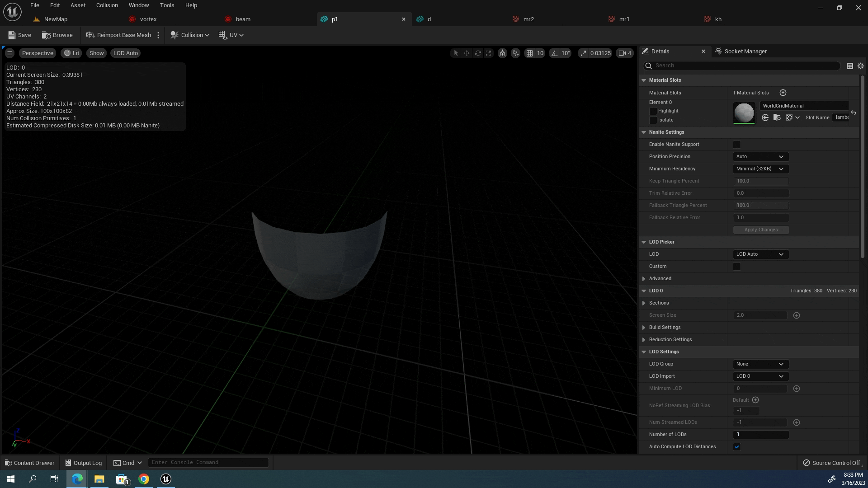Image resolution: width=868 pixels, height=488 pixels.
Task: Click the Unreal Engine logo icon
Action: (x=12, y=12)
